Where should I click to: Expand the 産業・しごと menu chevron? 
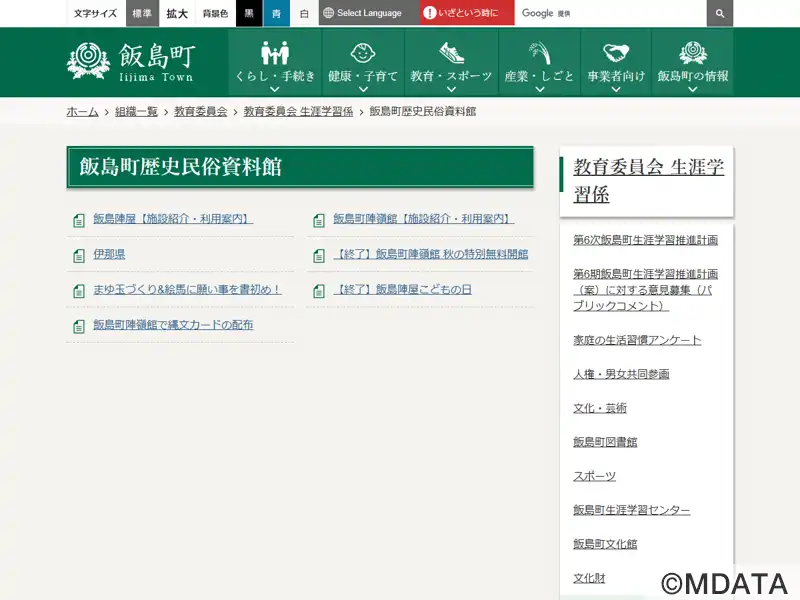(x=539, y=89)
